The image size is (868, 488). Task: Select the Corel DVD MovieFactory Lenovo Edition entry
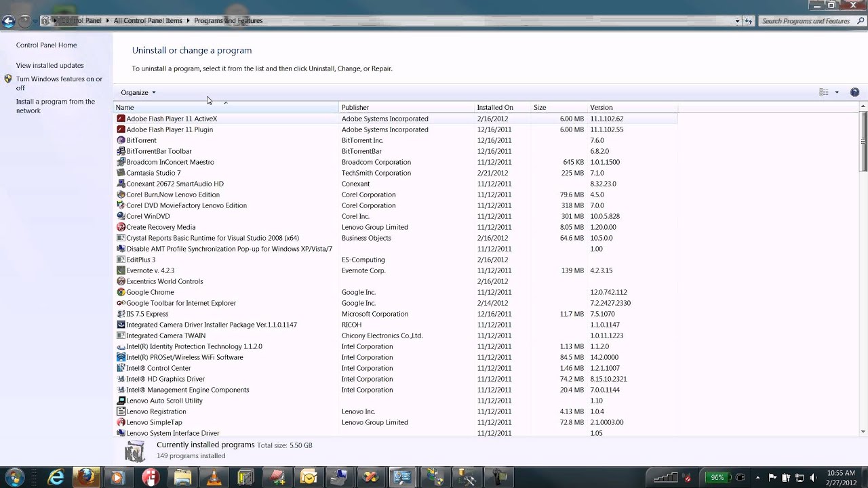click(395, 205)
